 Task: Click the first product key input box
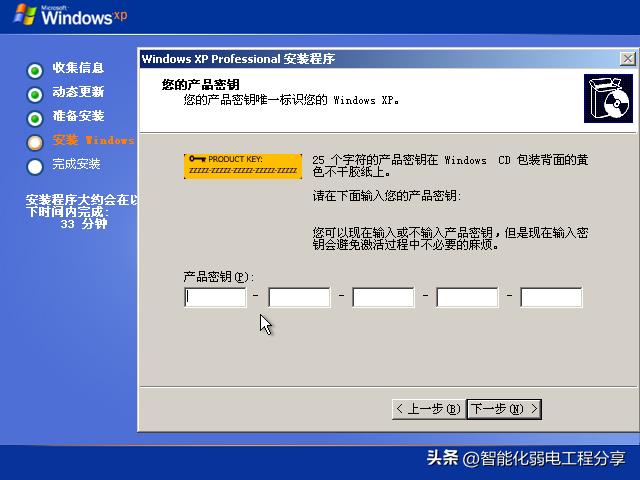pos(215,297)
